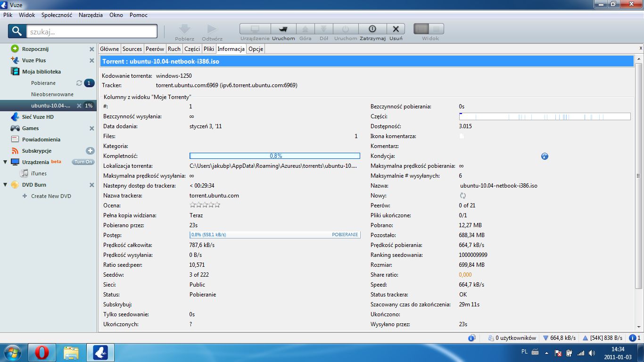Open Vuze Plus in the sidebar
The width and height of the screenshot is (644, 362).
tap(34, 60)
